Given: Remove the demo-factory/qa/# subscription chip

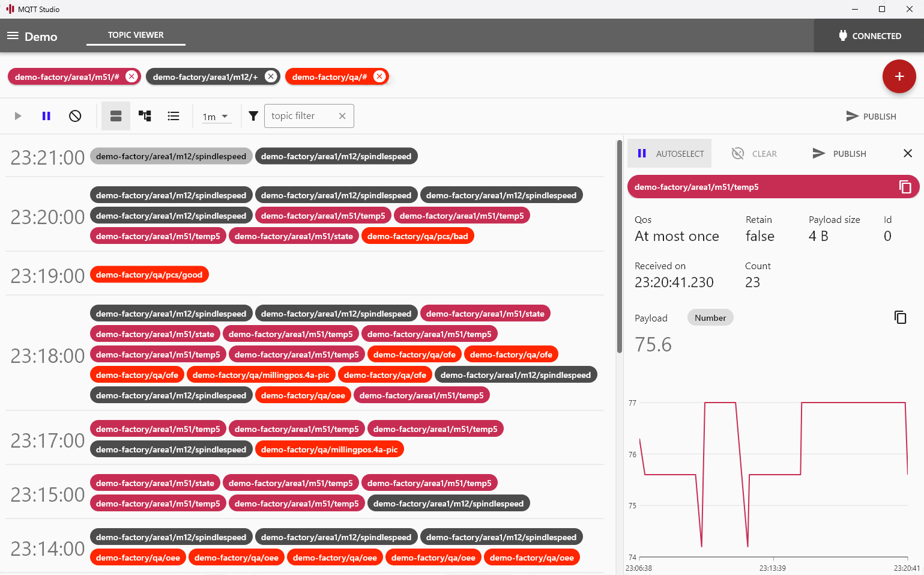Looking at the screenshot, I should tap(379, 76).
